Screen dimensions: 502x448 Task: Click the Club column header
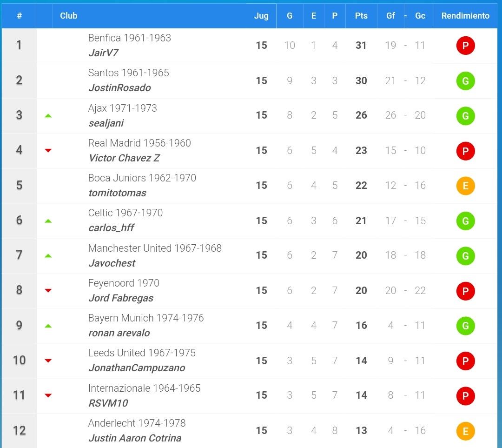[x=68, y=16]
